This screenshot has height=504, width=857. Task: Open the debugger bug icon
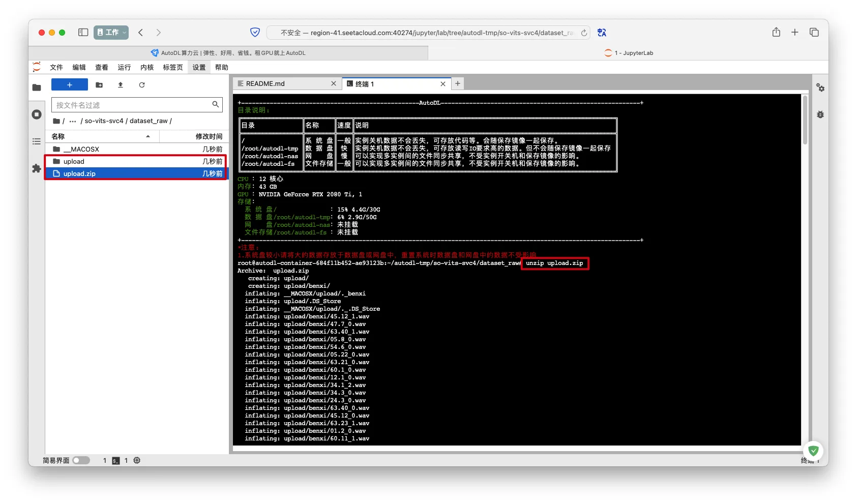(x=820, y=114)
